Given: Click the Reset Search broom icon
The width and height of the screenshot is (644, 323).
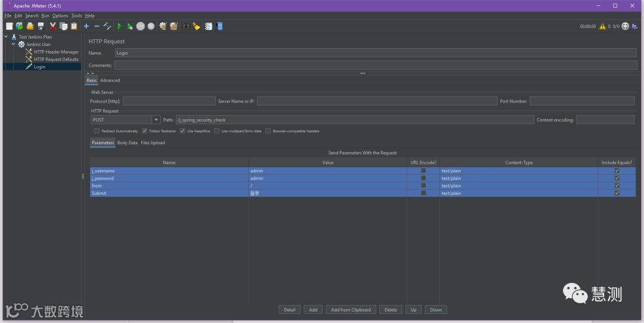Looking at the screenshot, I should click(x=197, y=26).
